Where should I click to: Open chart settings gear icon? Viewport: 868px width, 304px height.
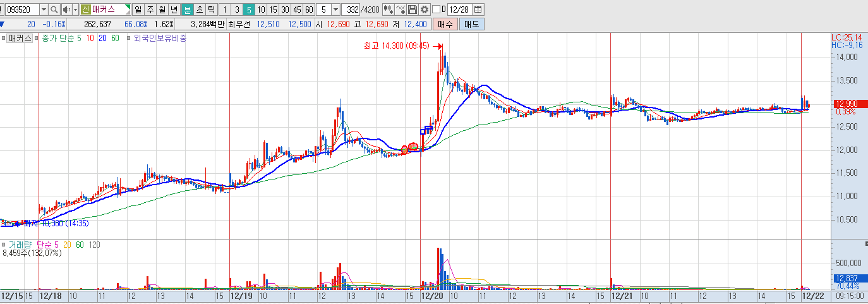[425, 9]
